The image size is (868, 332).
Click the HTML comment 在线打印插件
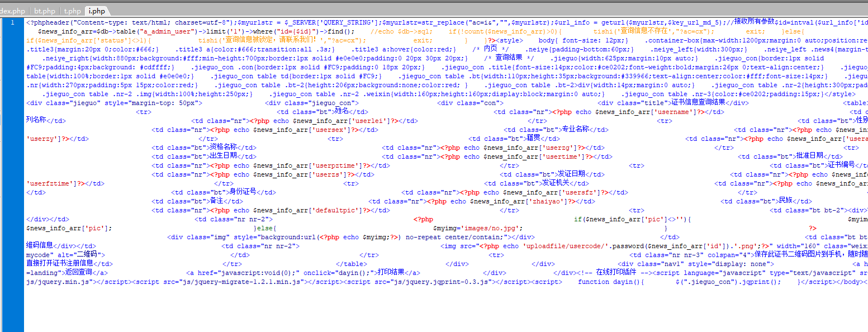[616, 273]
